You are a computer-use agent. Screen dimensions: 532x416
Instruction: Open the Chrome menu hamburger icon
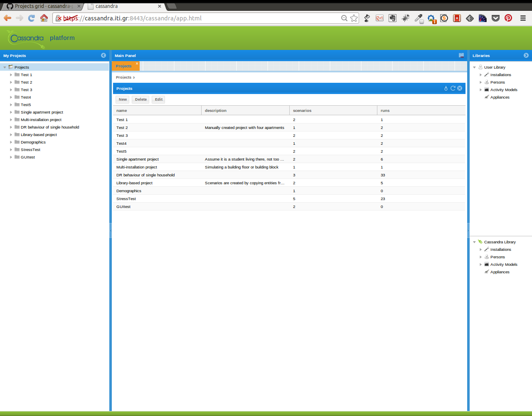click(x=523, y=18)
